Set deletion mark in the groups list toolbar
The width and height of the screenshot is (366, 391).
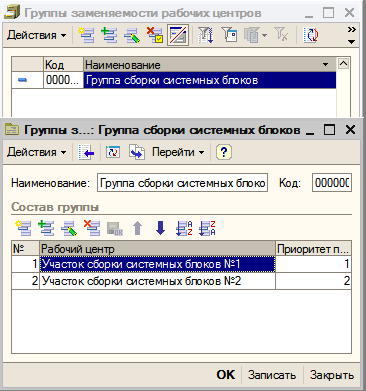(155, 35)
